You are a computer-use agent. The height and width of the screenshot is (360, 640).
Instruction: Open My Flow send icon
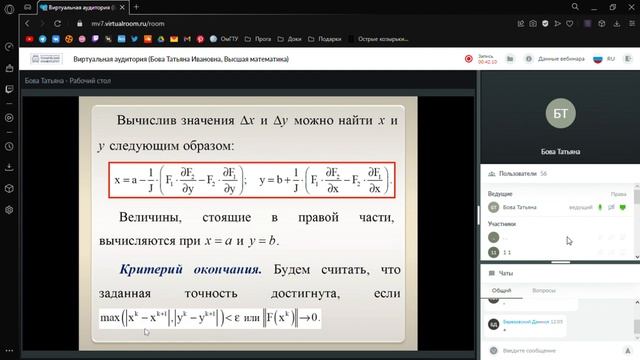point(558,24)
